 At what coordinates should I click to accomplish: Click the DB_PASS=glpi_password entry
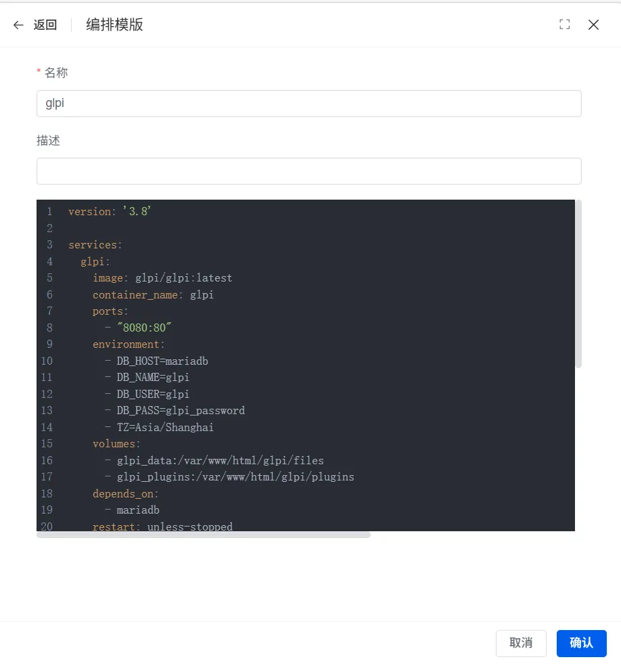[x=181, y=411]
